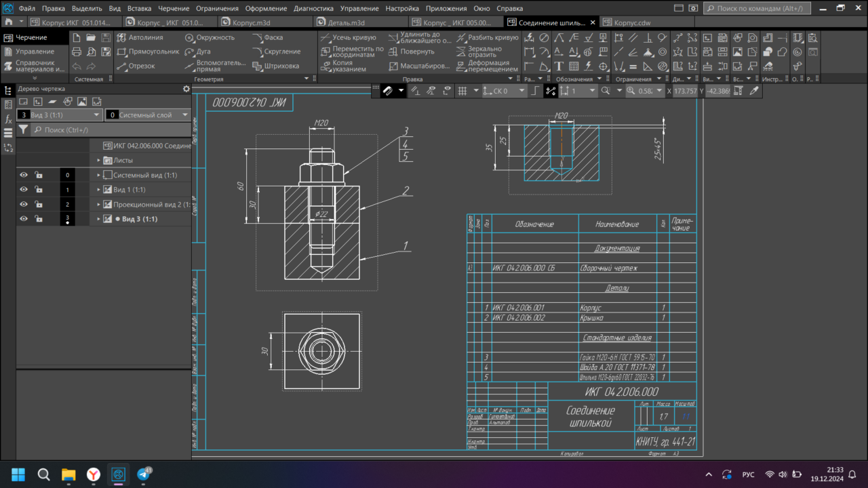
Task: Click the home tab icon
Action: tap(8, 22)
